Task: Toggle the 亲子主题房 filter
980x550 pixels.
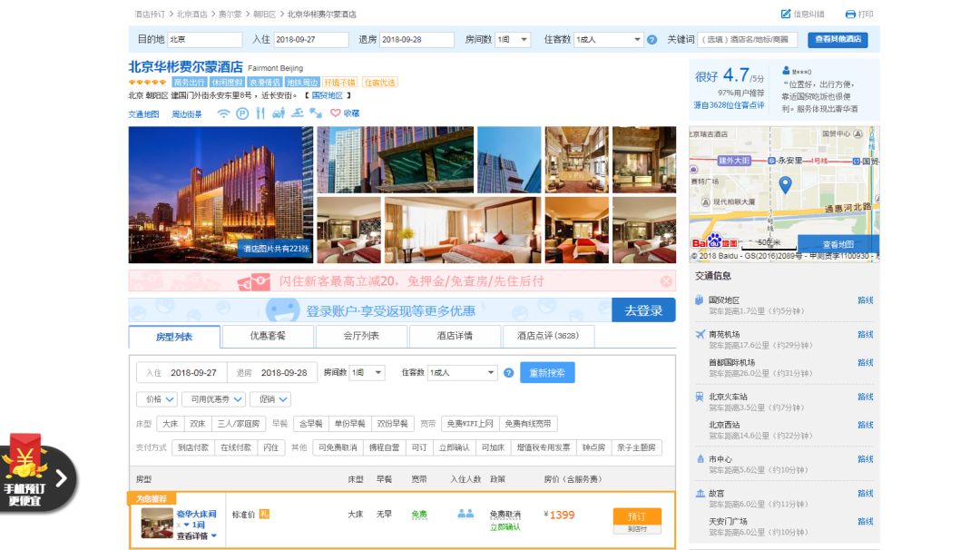Action: point(636,447)
